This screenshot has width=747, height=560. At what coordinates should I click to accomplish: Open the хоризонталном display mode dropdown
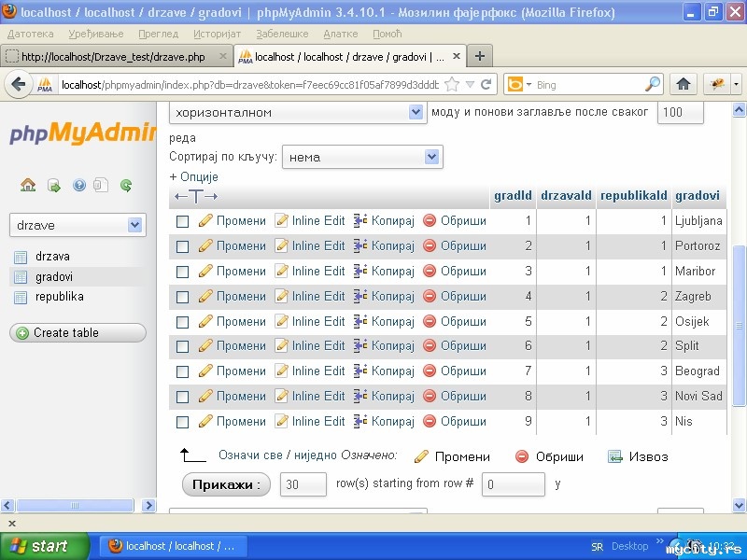pyautogui.click(x=297, y=112)
